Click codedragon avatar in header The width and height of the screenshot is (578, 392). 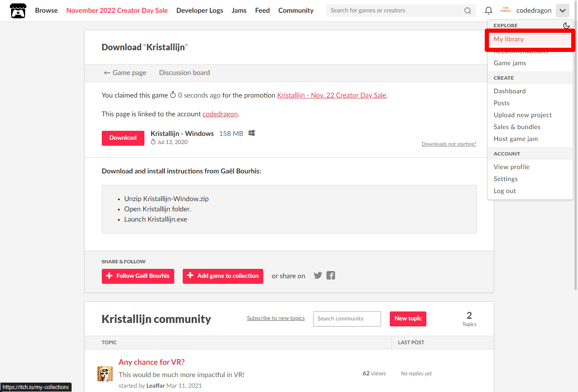tap(506, 10)
